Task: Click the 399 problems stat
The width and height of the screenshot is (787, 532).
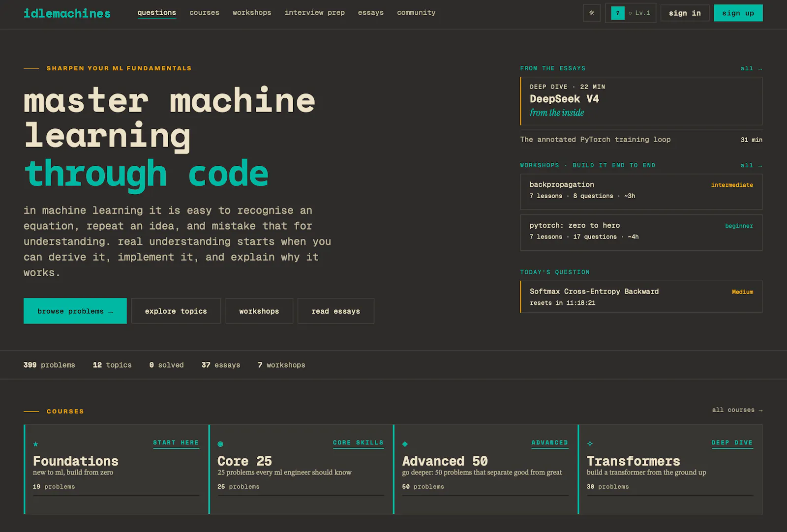Action: (x=49, y=365)
